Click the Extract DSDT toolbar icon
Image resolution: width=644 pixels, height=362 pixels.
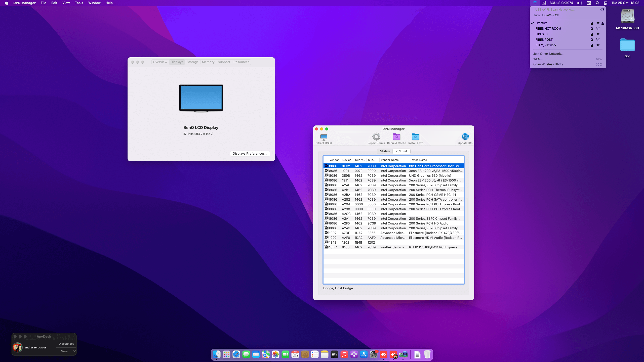click(x=324, y=137)
